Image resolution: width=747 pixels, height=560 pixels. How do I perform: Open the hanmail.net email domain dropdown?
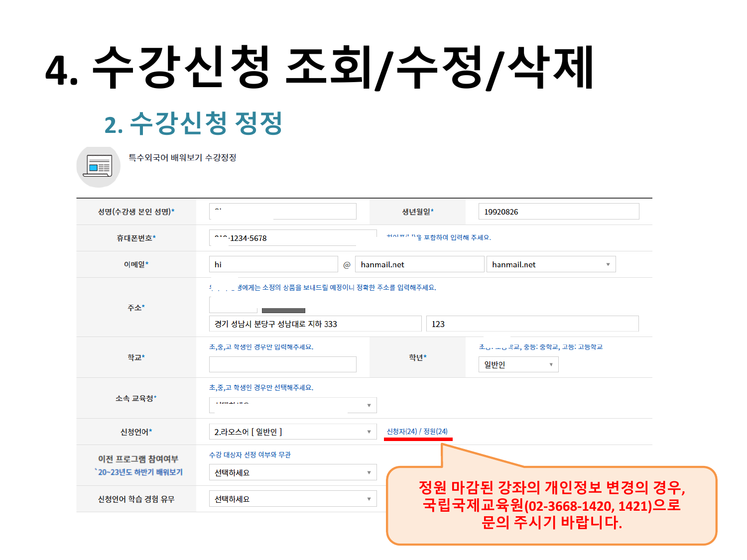click(550, 264)
